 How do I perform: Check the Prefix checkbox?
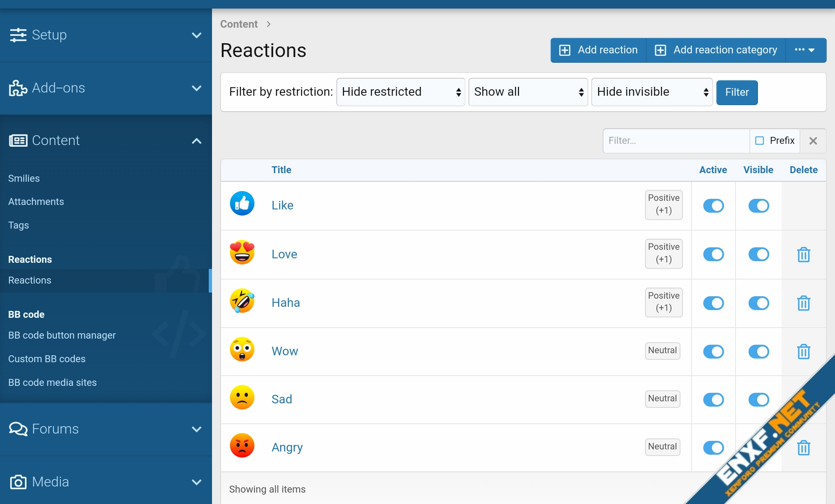coord(760,141)
